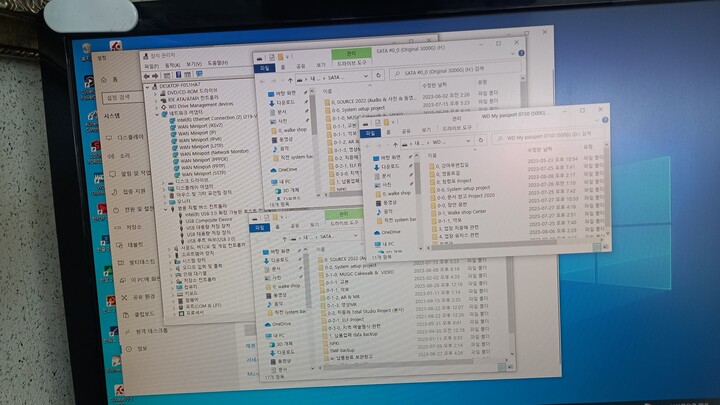Click up arrow in WD My passport window
The height and width of the screenshot is (405, 720).
click(x=395, y=144)
